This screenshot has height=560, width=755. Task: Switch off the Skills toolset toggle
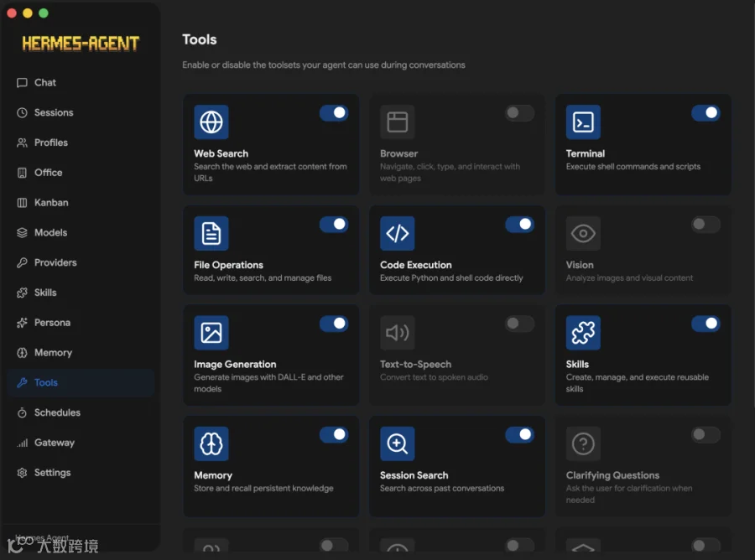pyautogui.click(x=706, y=324)
